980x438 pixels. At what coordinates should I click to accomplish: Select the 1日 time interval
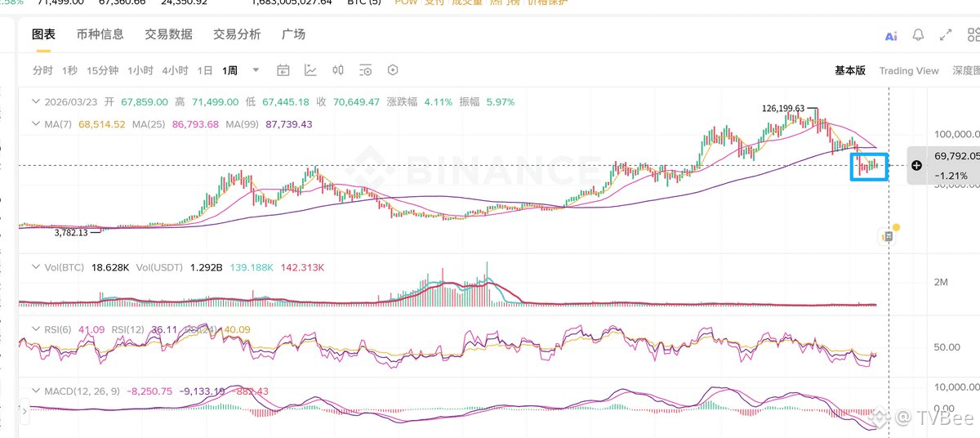pyautogui.click(x=205, y=71)
